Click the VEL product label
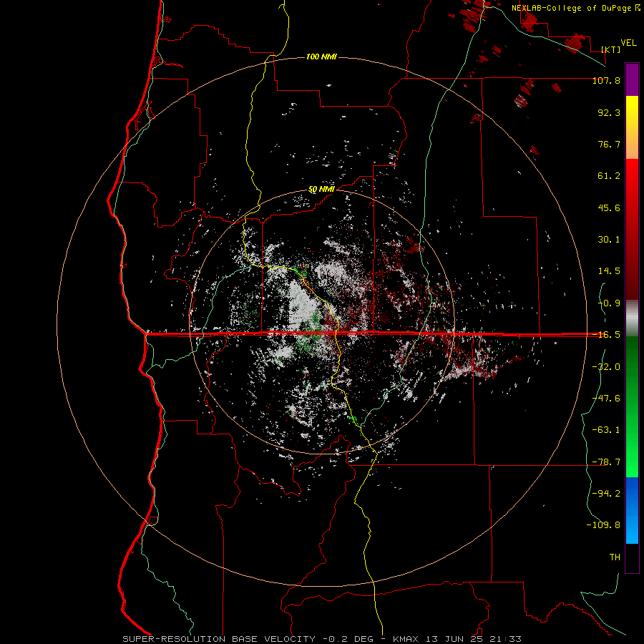 (628, 43)
